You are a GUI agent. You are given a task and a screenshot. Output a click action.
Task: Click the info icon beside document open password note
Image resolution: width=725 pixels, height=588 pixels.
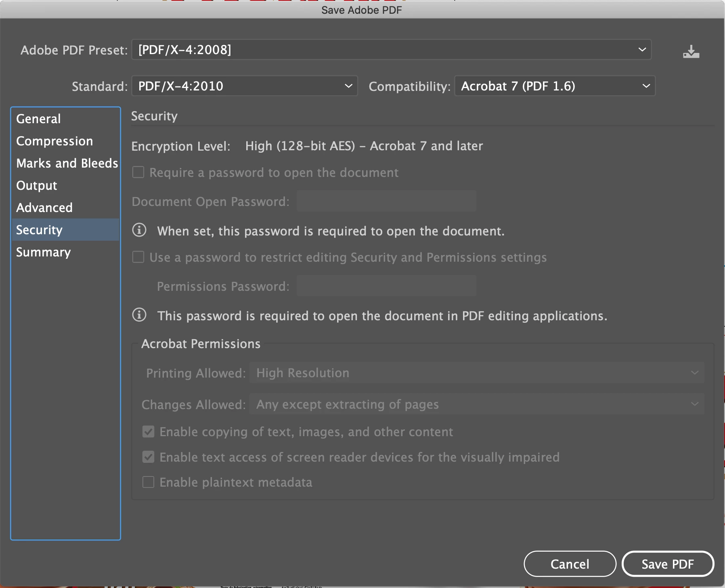(139, 230)
